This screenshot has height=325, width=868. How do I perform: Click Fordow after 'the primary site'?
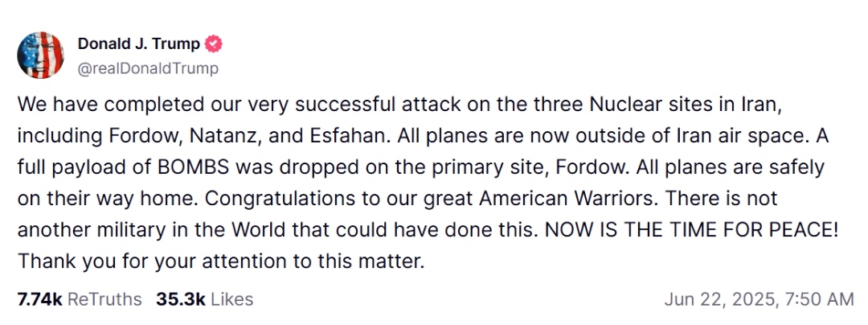click(590, 167)
